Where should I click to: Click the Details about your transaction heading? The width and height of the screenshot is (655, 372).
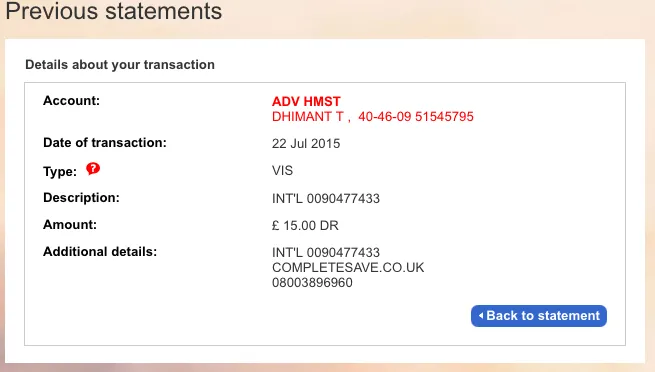[120, 65]
